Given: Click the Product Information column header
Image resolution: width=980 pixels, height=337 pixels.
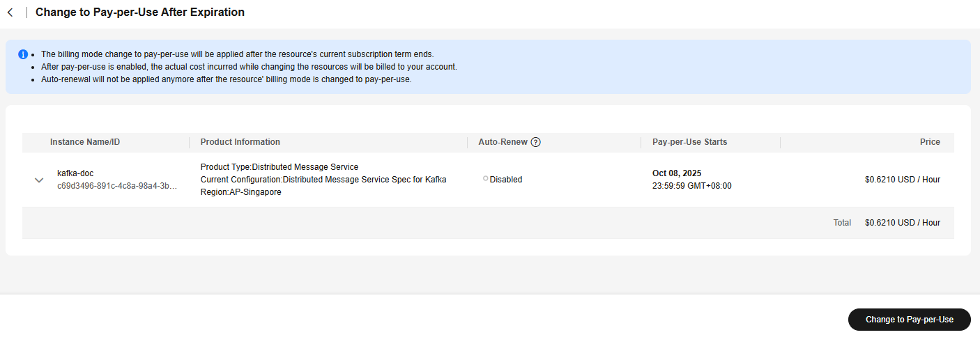Looking at the screenshot, I should [240, 142].
